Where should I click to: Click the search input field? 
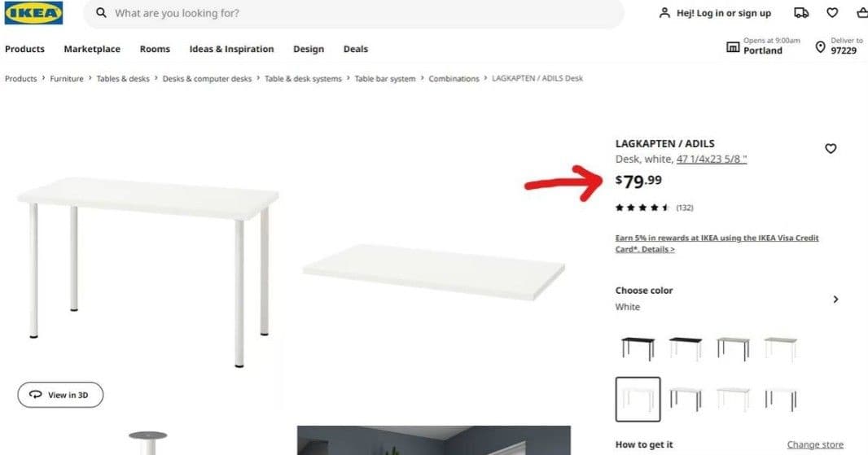point(353,13)
